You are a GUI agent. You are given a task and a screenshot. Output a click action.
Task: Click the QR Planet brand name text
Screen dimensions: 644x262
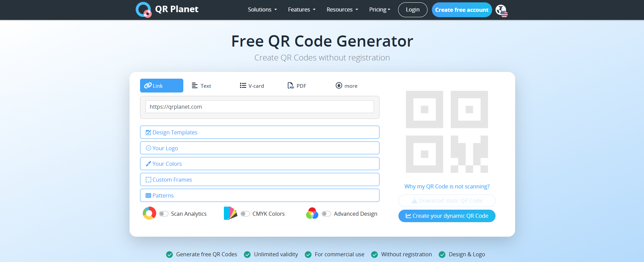tap(177, 9)
